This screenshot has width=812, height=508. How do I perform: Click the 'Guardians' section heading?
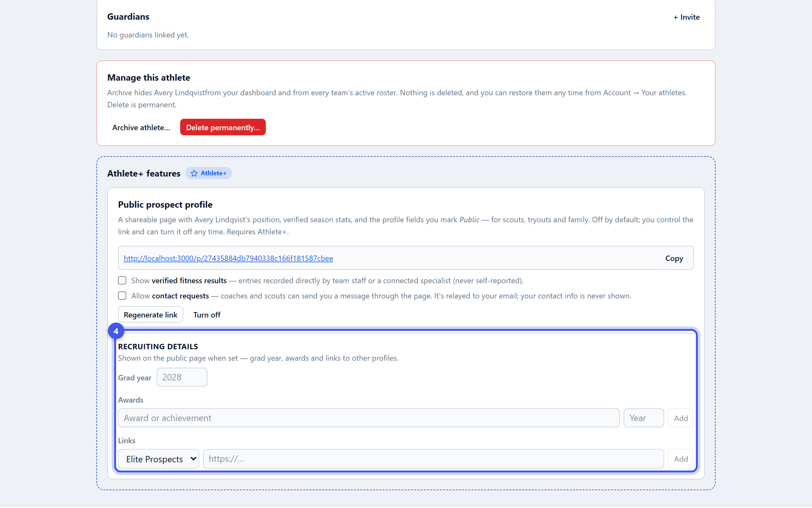pyautogui.click(x=128, y=17)
